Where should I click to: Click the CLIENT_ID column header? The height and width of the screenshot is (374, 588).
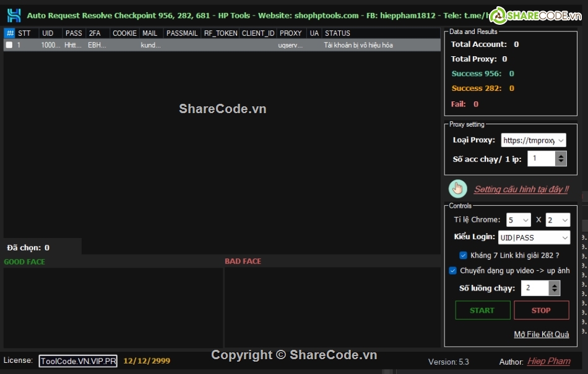pos(258,33)
